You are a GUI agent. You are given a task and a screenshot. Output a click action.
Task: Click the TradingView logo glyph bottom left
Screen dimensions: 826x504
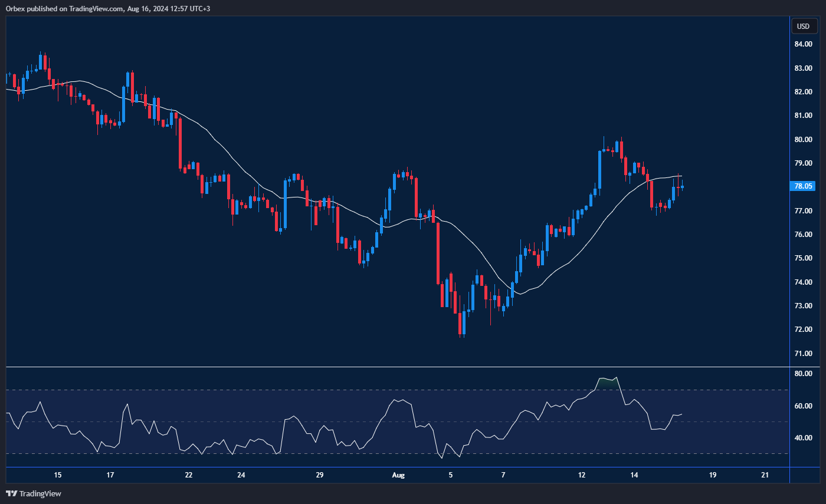coord(10,493)
